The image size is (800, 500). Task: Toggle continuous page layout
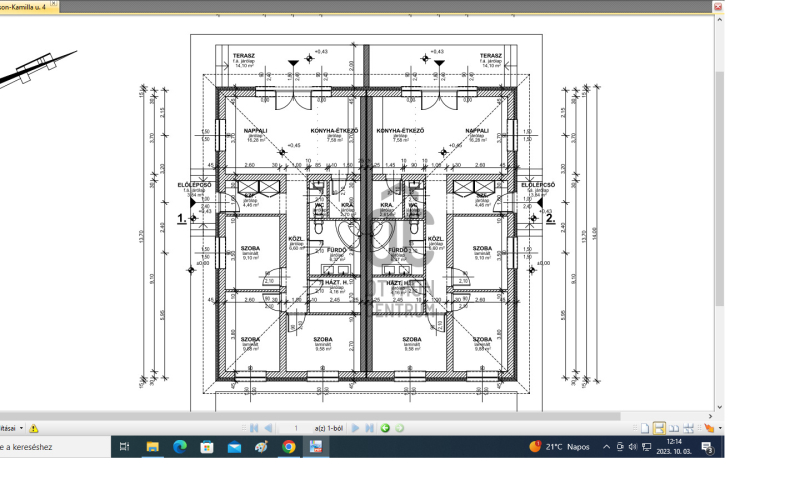pyautogui.click(x=659, y=428)
